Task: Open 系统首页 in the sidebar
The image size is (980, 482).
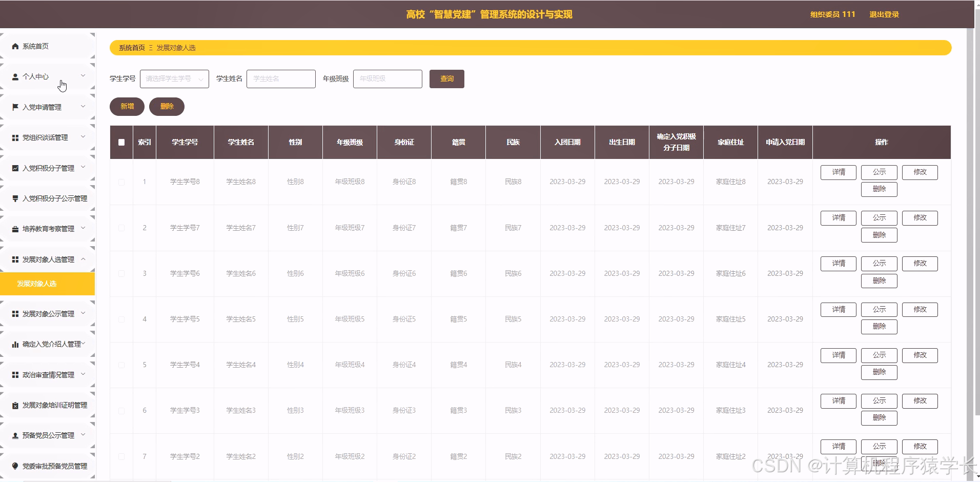Action: click(x=48, y=46)
